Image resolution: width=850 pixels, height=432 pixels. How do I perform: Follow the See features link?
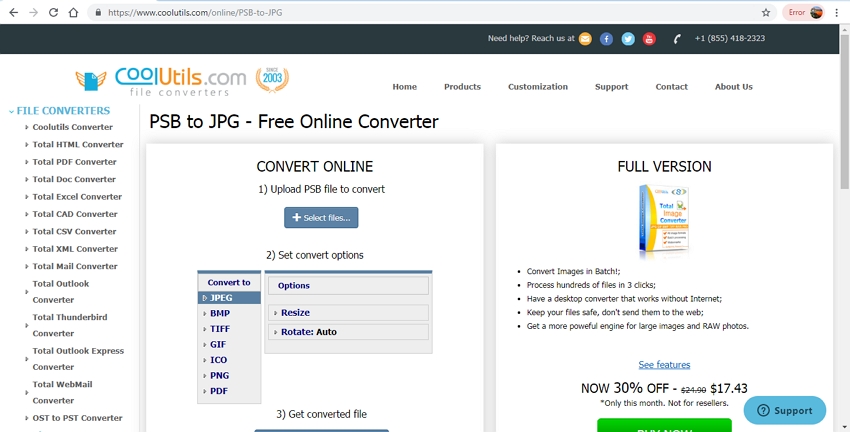click(x=664, y=364)
